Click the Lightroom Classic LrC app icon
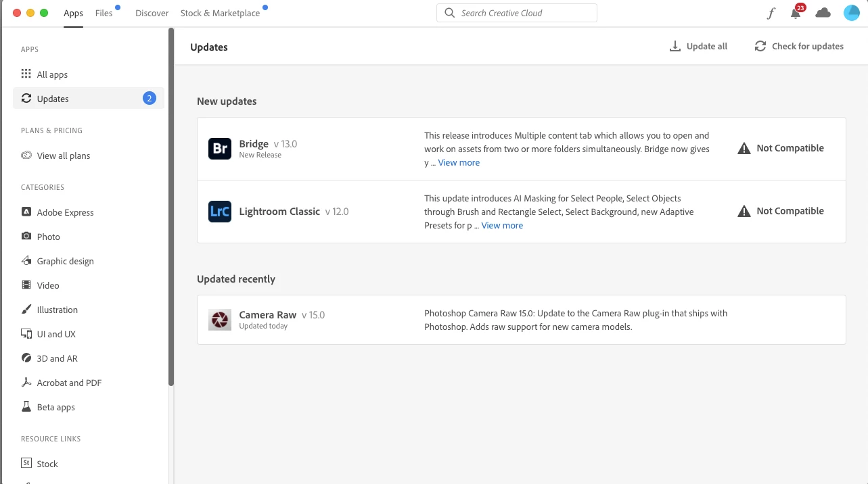 click(220, 212)
